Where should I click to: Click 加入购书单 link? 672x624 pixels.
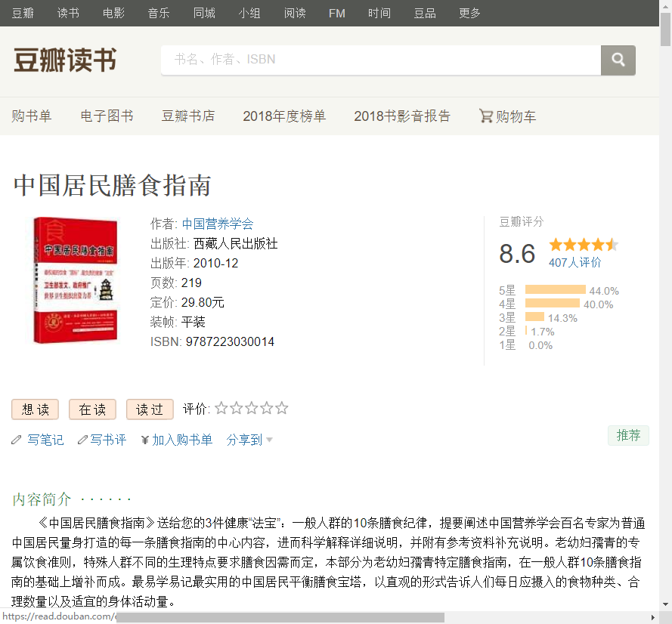(182, 440)
